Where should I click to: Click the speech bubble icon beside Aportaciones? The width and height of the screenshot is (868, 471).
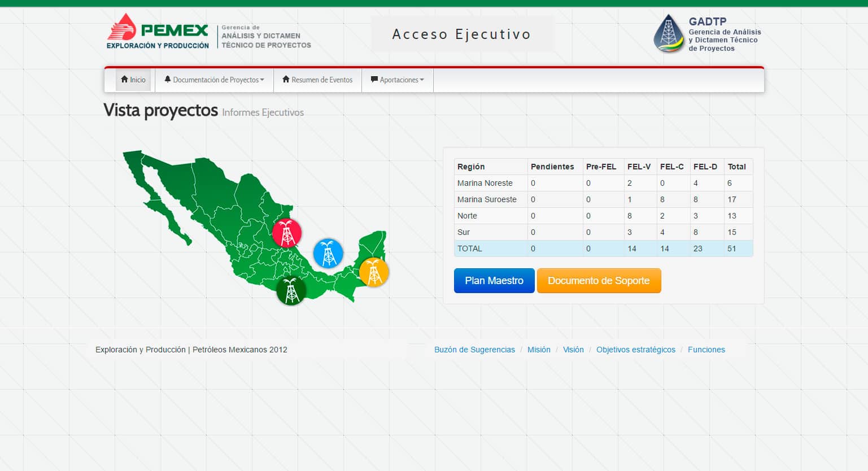(374, 80)
